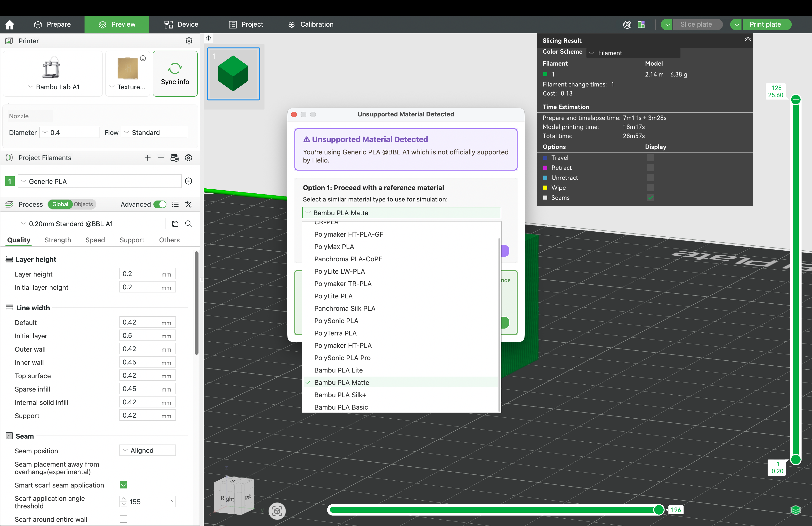The height and width of the screenshot is (526, 812).
Task: Expand the Color Scheme Filament dropdown
Action: [x=633, y=53]
